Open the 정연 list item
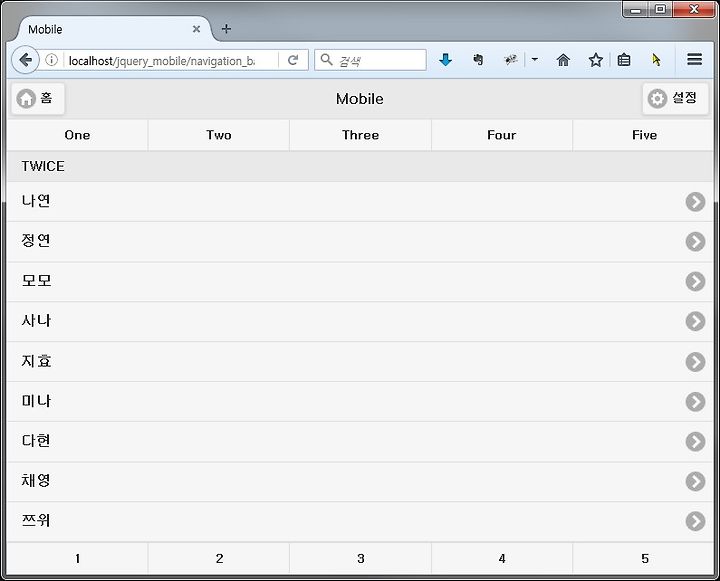Image resolution: width=720 pixels, height=581 pixels. (360, 242)
